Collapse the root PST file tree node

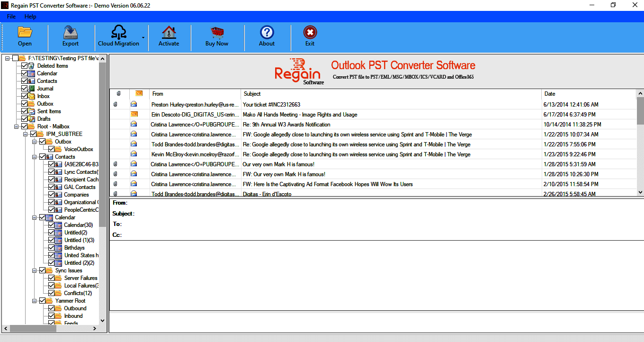[8, 58]
